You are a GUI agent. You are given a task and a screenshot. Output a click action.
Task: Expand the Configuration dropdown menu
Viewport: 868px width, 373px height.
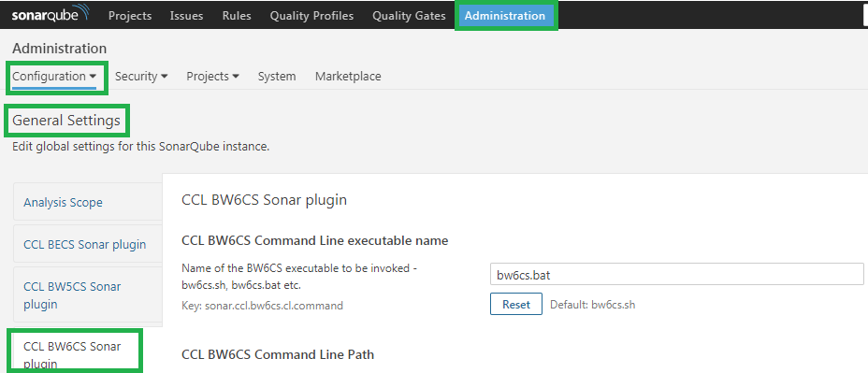[54, 77]
